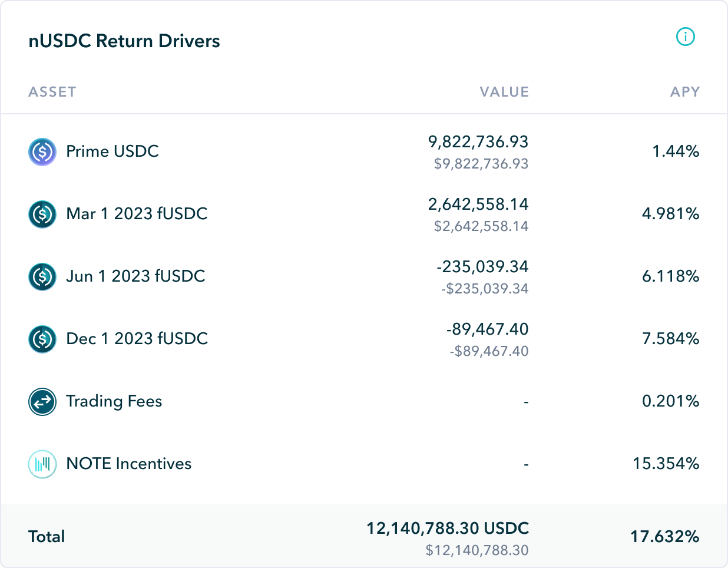Open the Prime USDC row
The width and height of the screenshot is (728, 568).
point(112,151)
